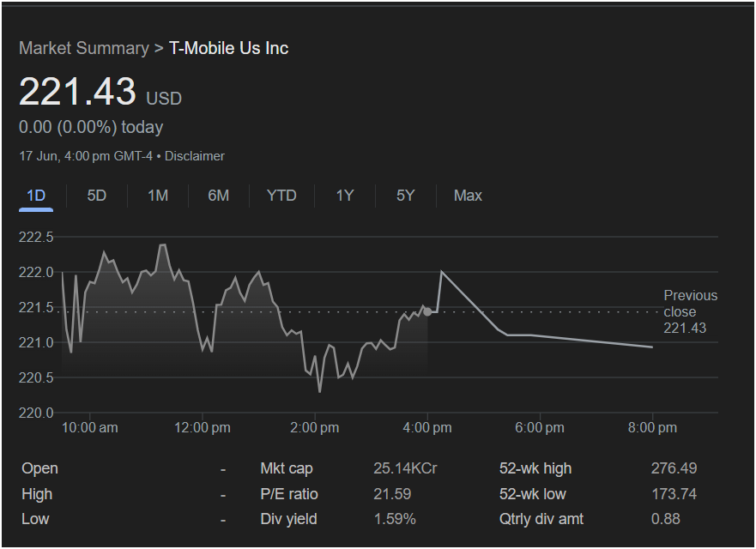
Task: Switch to the 5D chart tab
Action: coord(96,196)
